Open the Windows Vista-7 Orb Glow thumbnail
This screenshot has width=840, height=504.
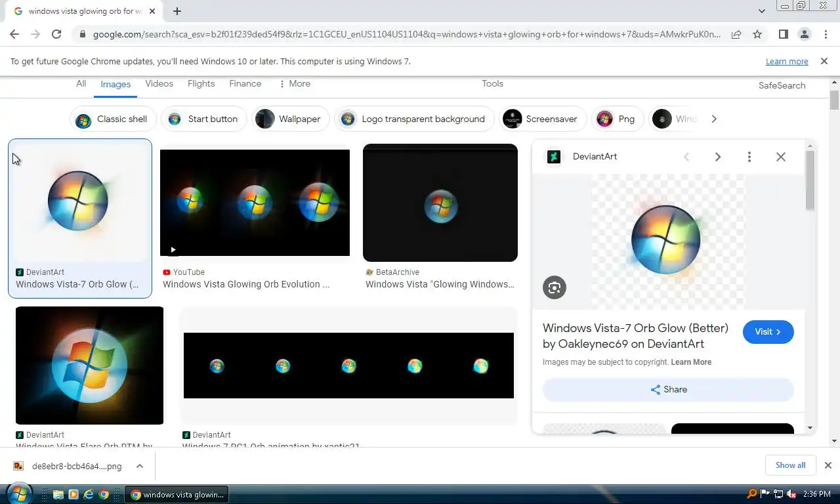(80, 201)
